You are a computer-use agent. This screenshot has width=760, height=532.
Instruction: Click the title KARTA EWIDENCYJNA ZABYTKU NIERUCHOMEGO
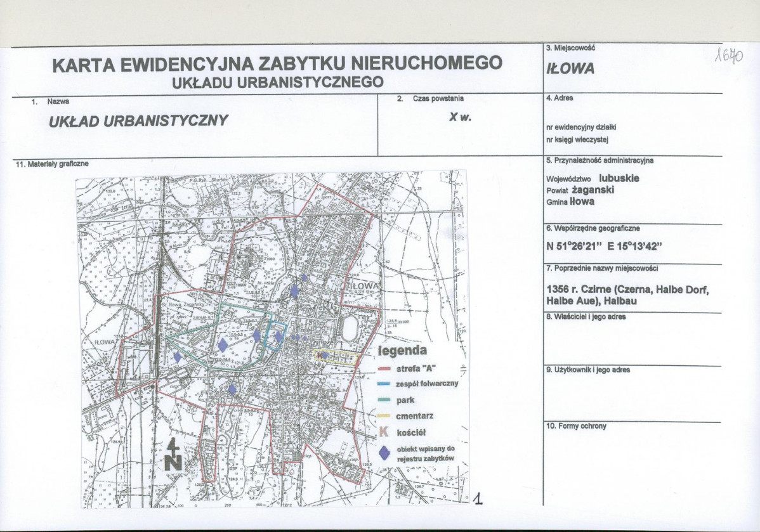pos(277,63)
